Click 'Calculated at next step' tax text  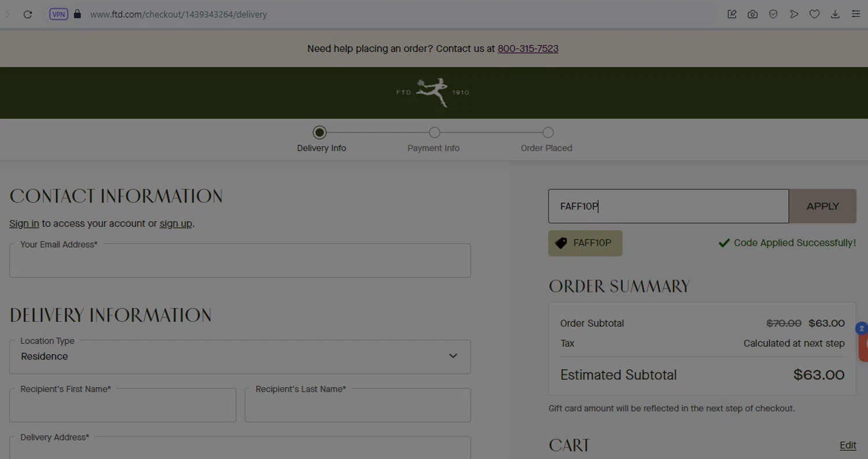point(794,343)
